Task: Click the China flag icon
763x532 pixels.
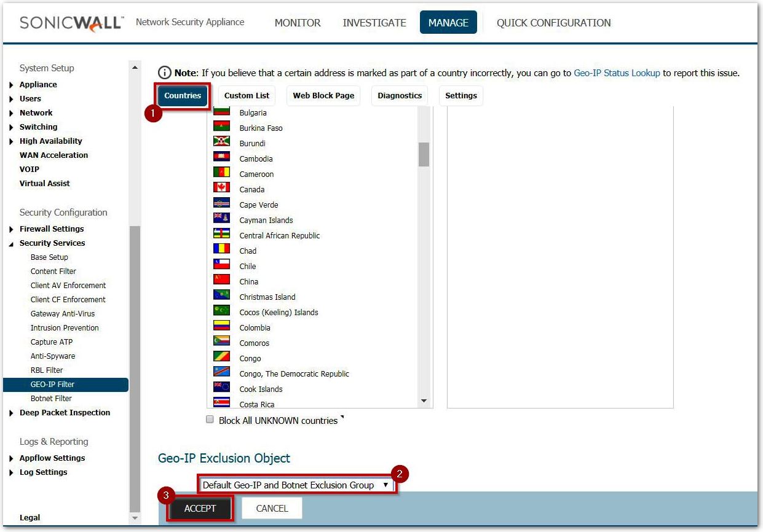Action: tap(221, 280)
